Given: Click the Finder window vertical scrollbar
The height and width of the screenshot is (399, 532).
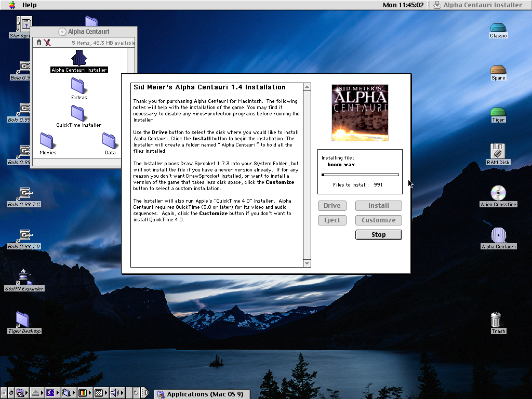Looking at the screenshot, I should pyautogui.click(x=131, y=60).
